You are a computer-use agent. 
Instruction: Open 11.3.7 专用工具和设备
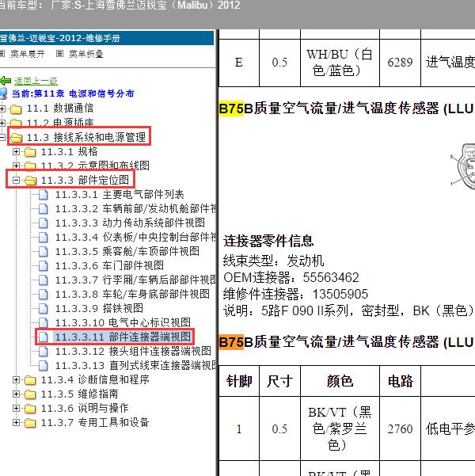pos(95,422)
